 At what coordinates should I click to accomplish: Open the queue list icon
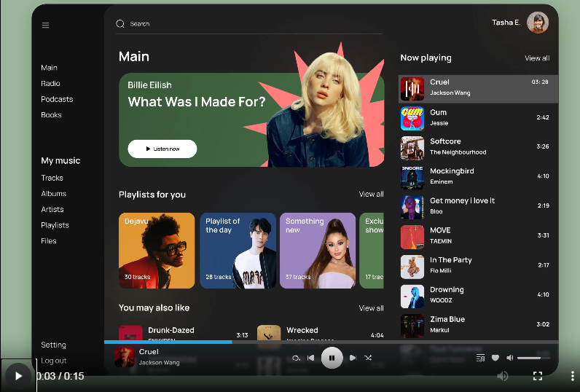[x=480, y=358]
